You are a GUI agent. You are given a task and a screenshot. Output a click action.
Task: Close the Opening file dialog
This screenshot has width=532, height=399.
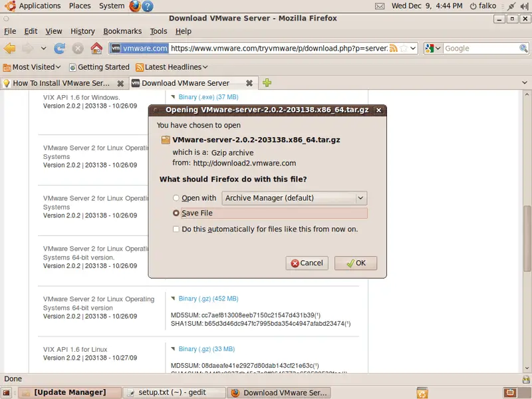click(x=378, y=110)
